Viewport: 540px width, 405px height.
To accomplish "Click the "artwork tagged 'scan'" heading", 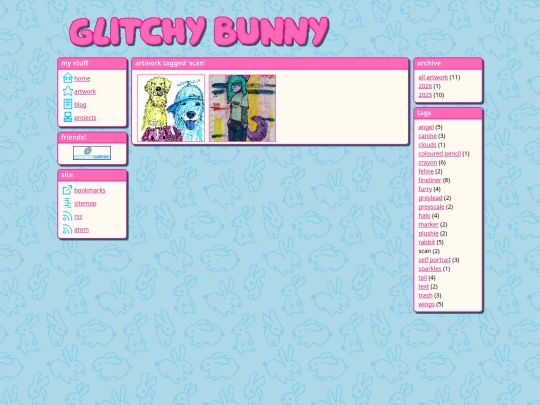I will tap(170, 63).
